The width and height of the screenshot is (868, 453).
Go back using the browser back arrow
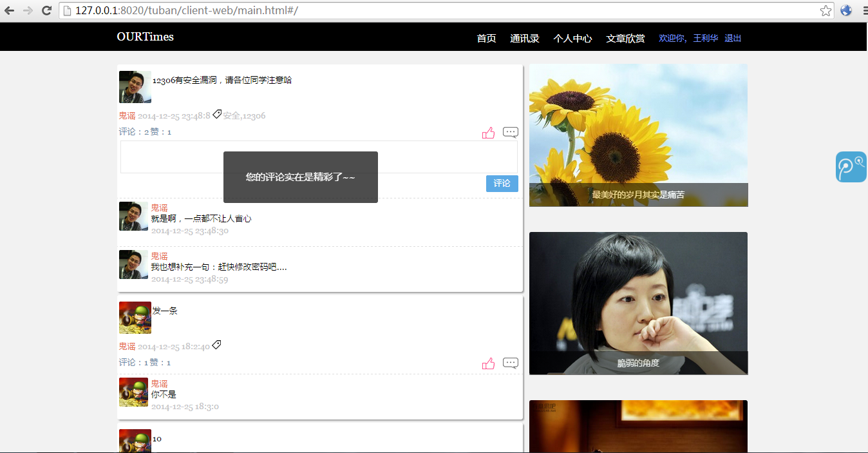[x=10, y=10]
